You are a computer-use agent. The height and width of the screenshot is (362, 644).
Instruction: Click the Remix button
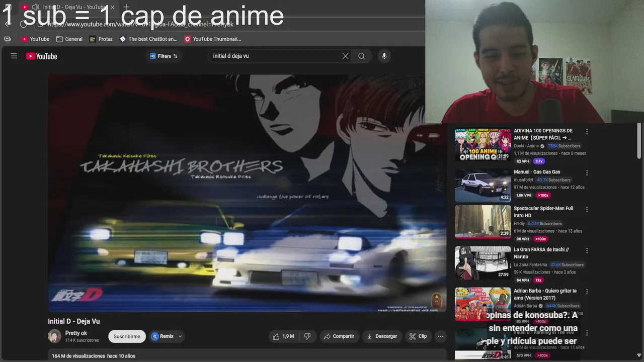pos(163,336)
